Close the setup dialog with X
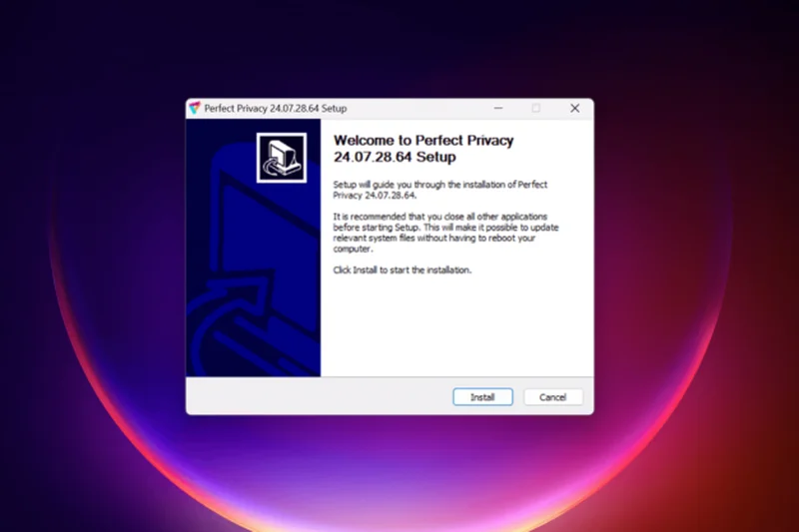The image size is (799, 532). click(x=575, y=108)
